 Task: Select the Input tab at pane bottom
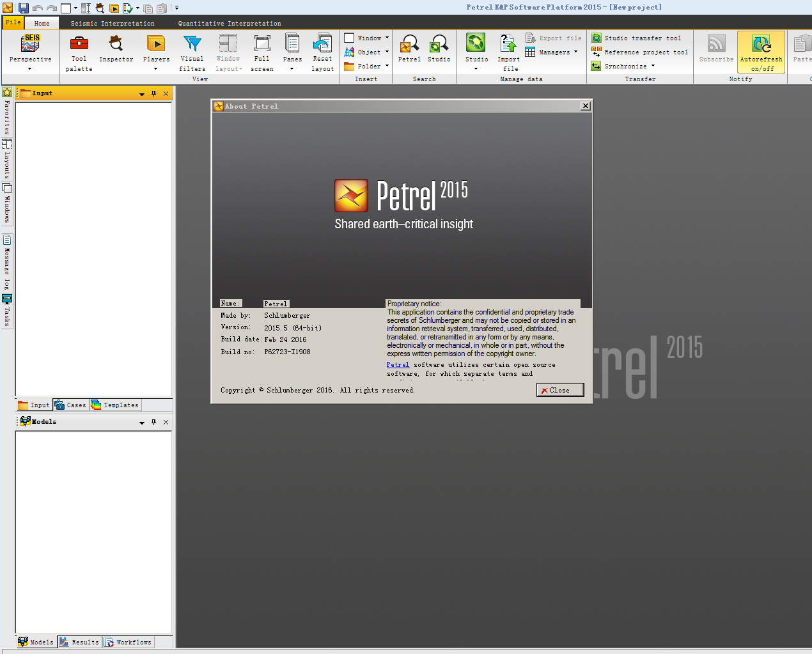click(34, 405)
